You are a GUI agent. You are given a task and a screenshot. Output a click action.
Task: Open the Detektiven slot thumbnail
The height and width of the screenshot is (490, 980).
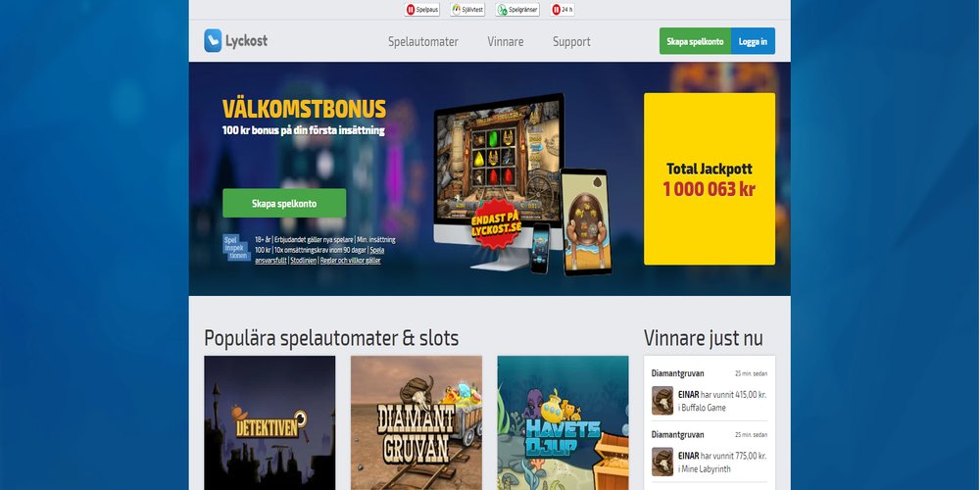(270, 422)
